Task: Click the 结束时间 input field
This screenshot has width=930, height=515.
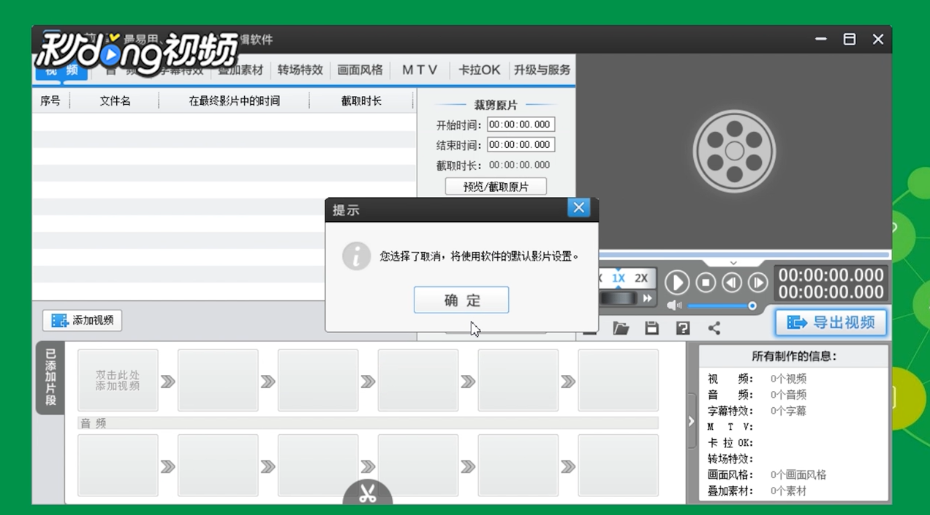Action: click(x=521, y=145)
